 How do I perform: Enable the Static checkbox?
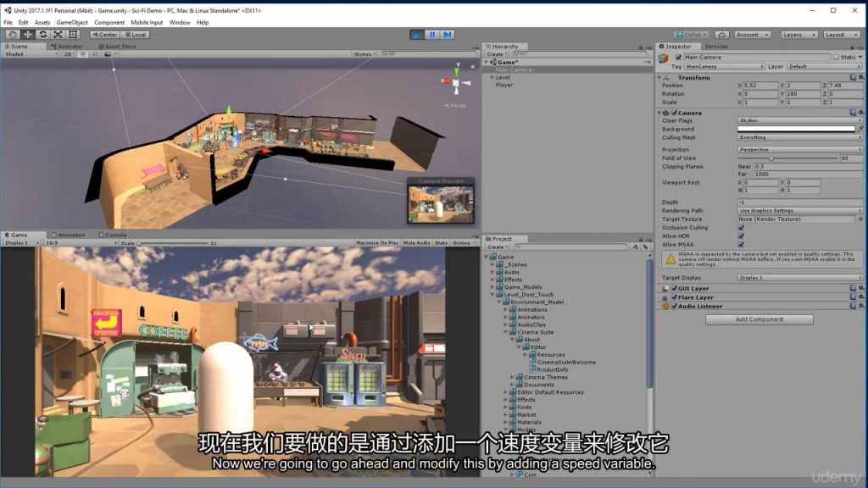pyautogui.click(x=836, y=57)
